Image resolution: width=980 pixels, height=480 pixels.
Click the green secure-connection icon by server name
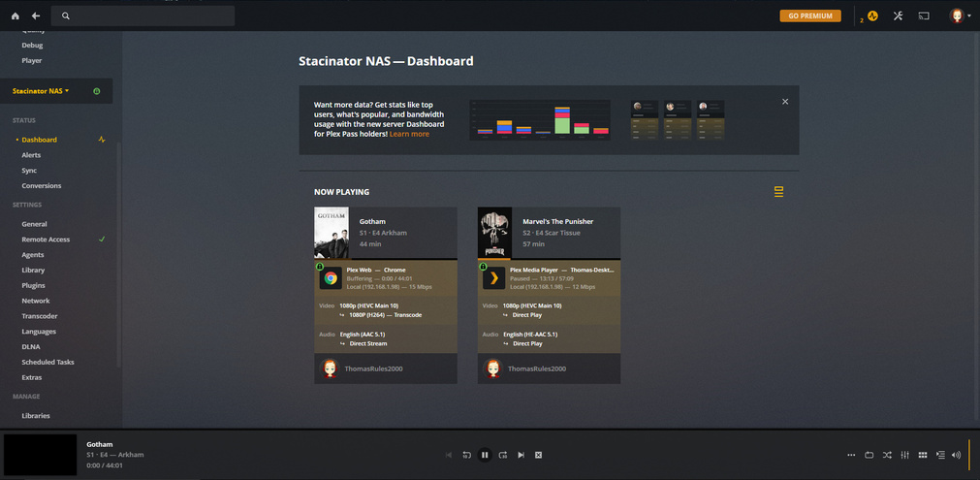pyautogui.click(x=97, y=91)
